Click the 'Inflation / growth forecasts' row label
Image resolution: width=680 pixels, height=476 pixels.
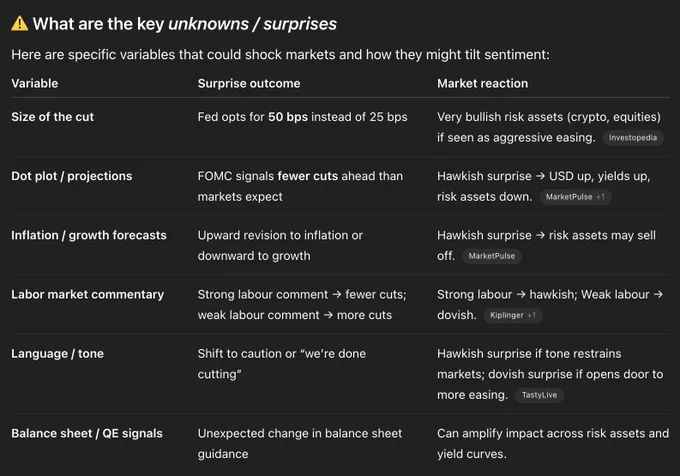89,235
